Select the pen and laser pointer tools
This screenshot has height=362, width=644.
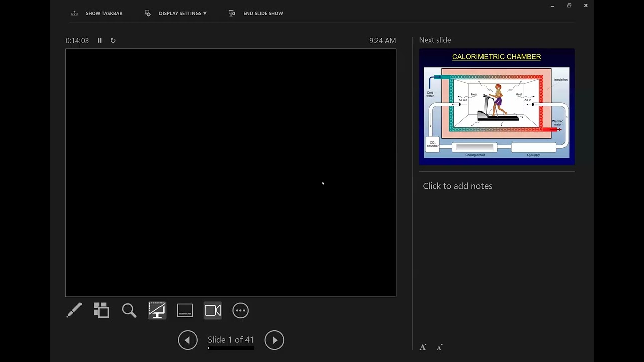[74, 310]
